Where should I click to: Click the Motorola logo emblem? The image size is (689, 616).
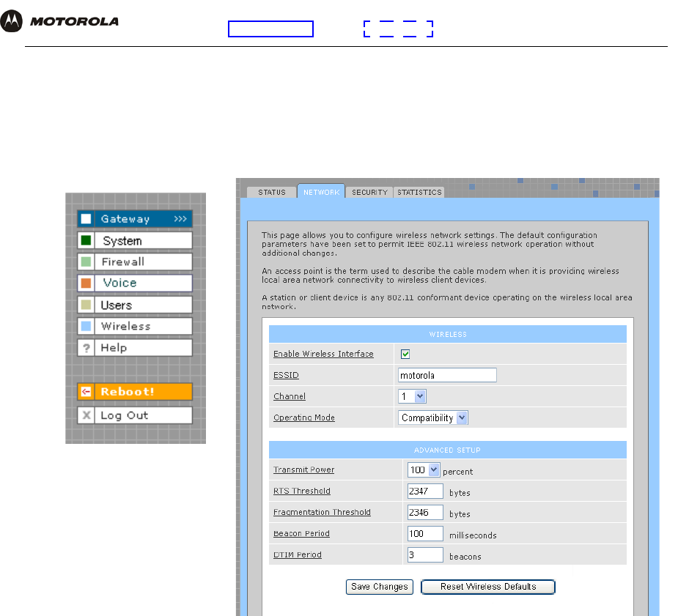(x=12, y=21)
